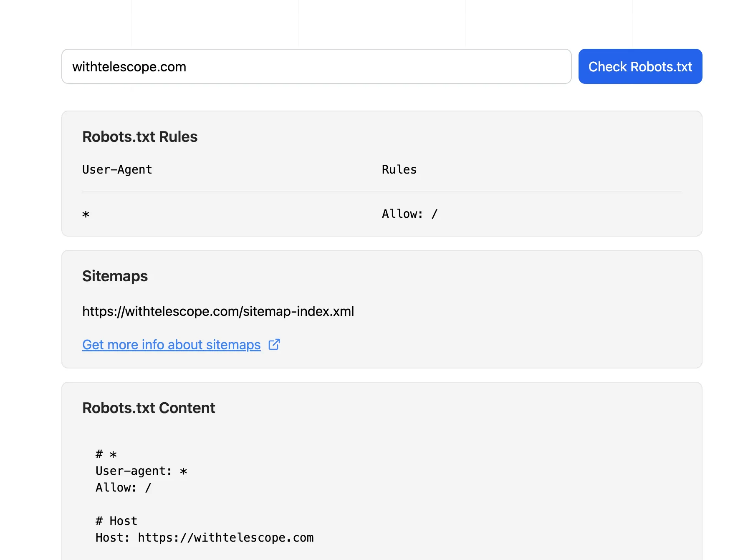Click the Robots.txt Content heading
This screenshot has width=748, height=560.
[149, 408]
